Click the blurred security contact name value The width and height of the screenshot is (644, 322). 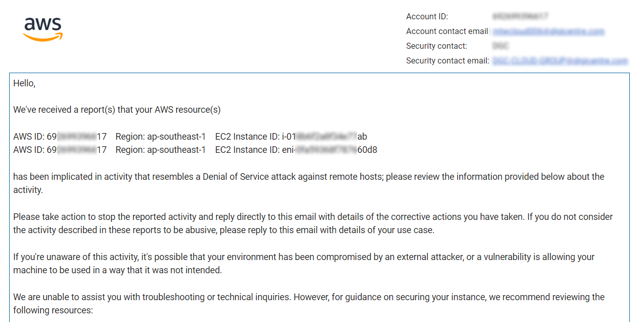[x=500, y=46]
